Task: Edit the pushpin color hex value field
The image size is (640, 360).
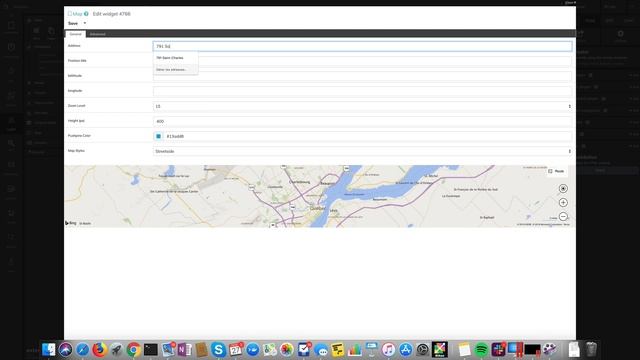Action: [x=367, y=136]
